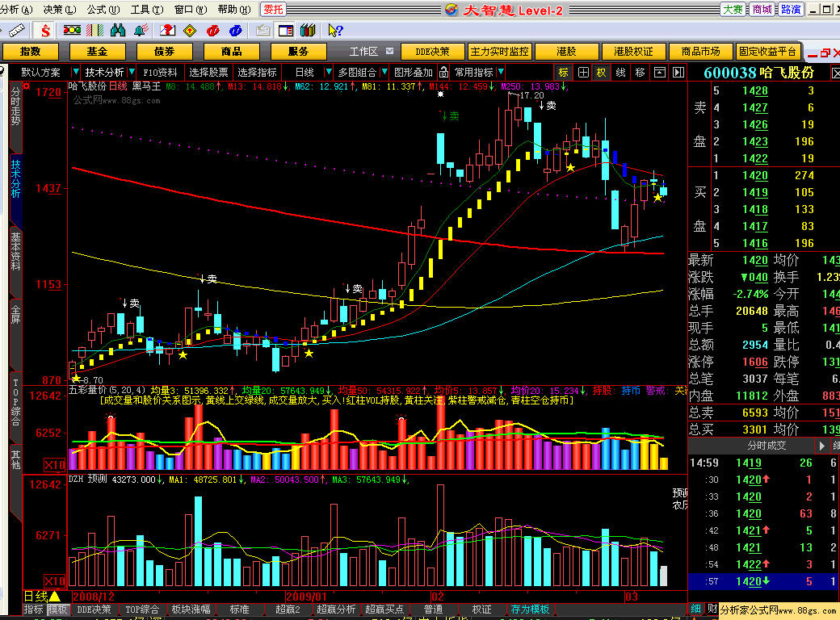Click the grayed folder-card icon
This screenshot has height=620, width=840.
262,31
